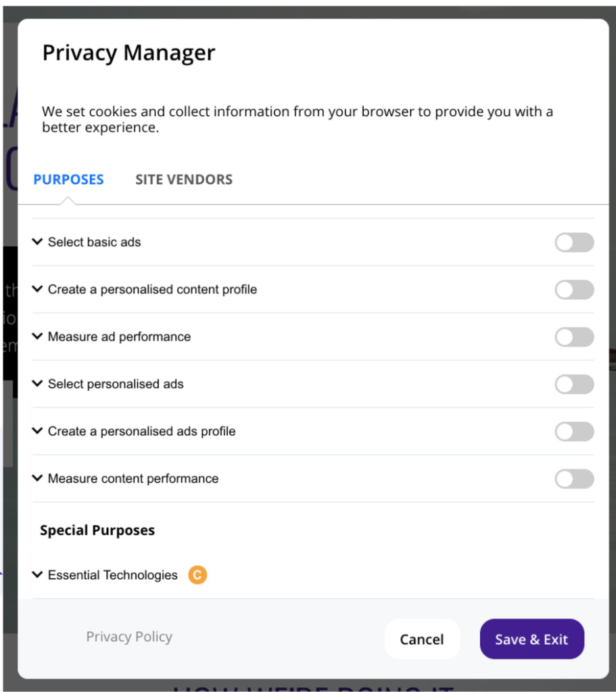Click the orange C badge beside Essential Technologies
616x692 pixels.
[197, 574]
